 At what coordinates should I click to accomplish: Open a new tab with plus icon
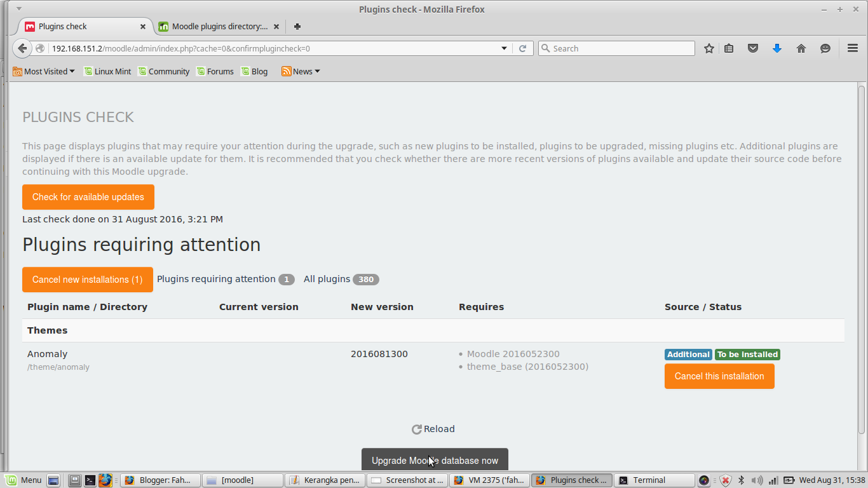297,27
